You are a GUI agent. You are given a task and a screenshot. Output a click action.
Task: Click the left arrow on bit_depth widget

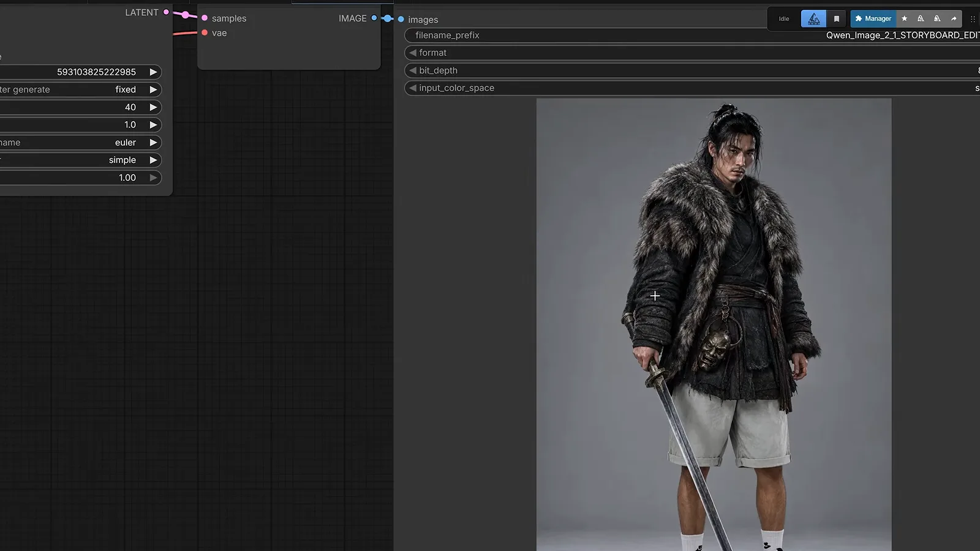[413, 70]
